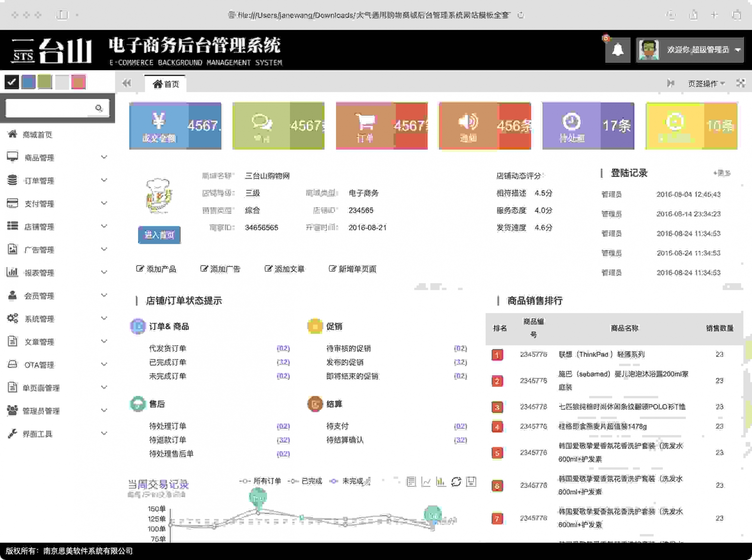Image resolution: width=752 pixels, height=560 pixels.
Task: Open the 页签操作 dropdown
Action: [x=706, y=83]
